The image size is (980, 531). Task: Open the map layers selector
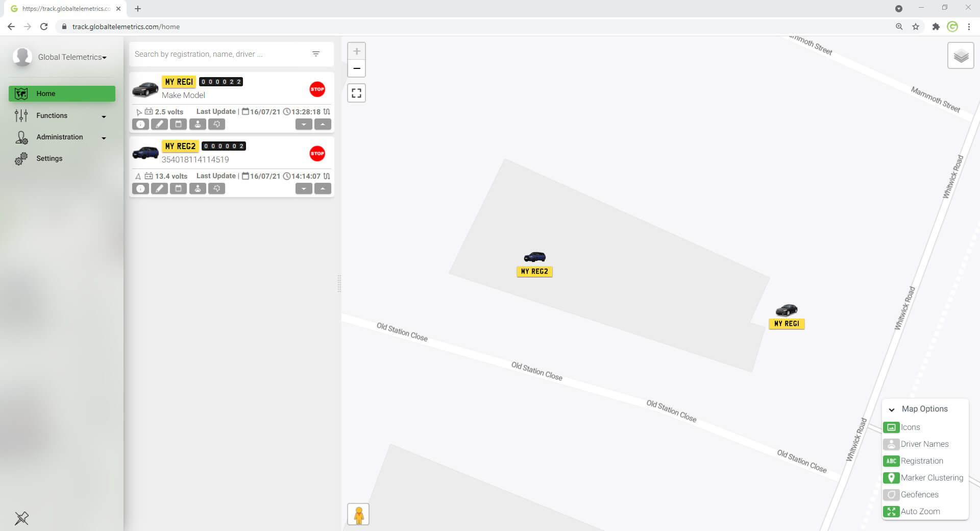[x=960, y=56]
